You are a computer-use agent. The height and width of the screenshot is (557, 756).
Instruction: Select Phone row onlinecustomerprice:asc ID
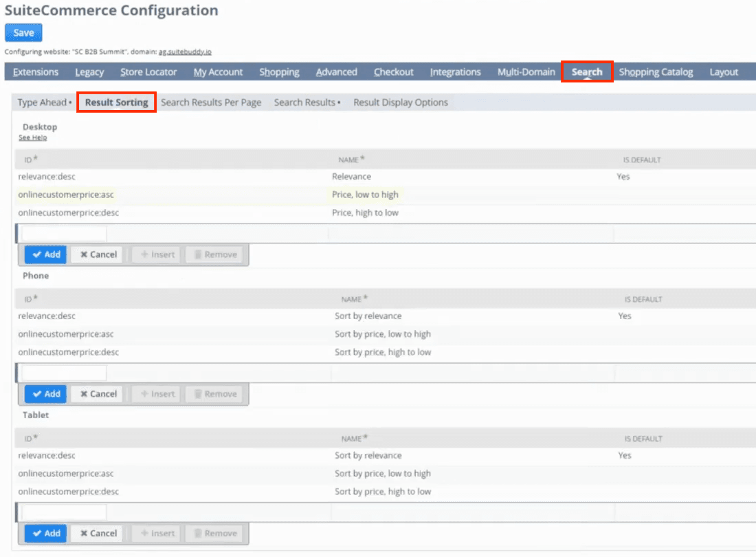click(x=66, y=334)
